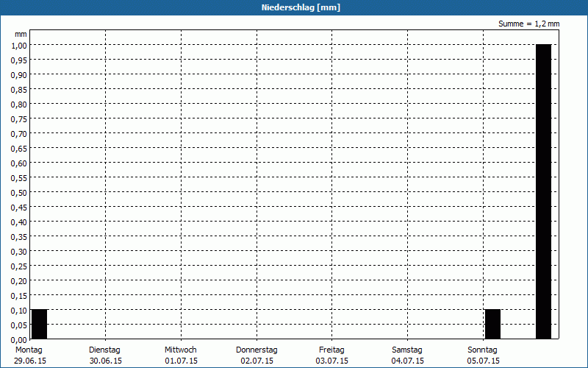Click the date 04.07.15

[408, 361]
